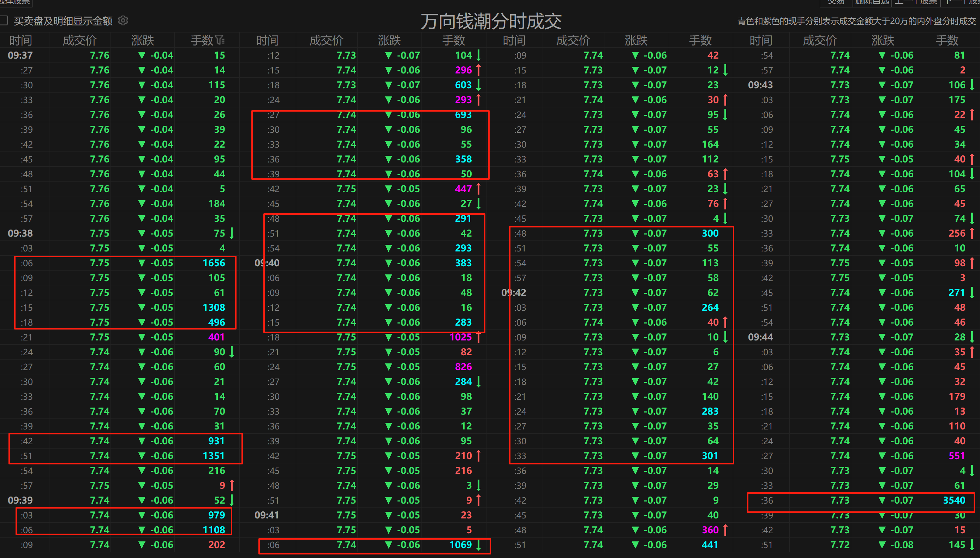Click the magenta 401 lots value

click(x=216, y=337)
